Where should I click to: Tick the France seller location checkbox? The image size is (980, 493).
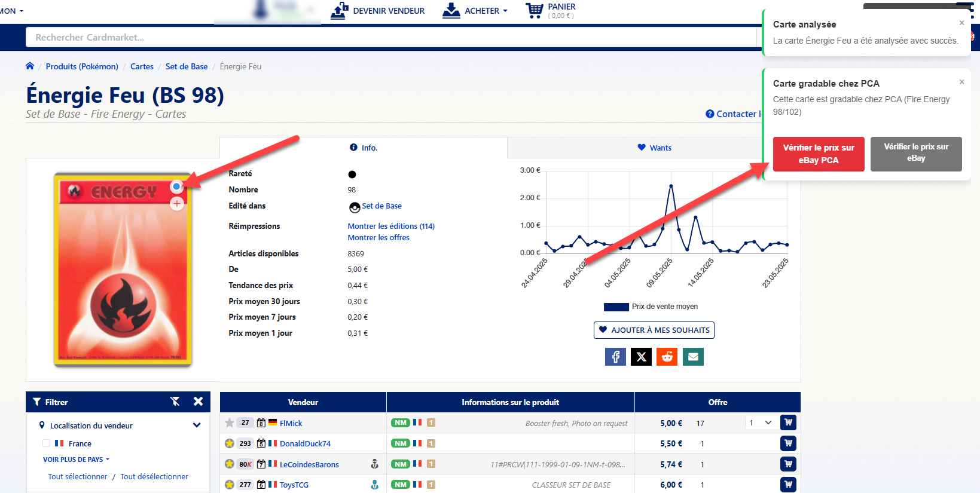point(47,443)
